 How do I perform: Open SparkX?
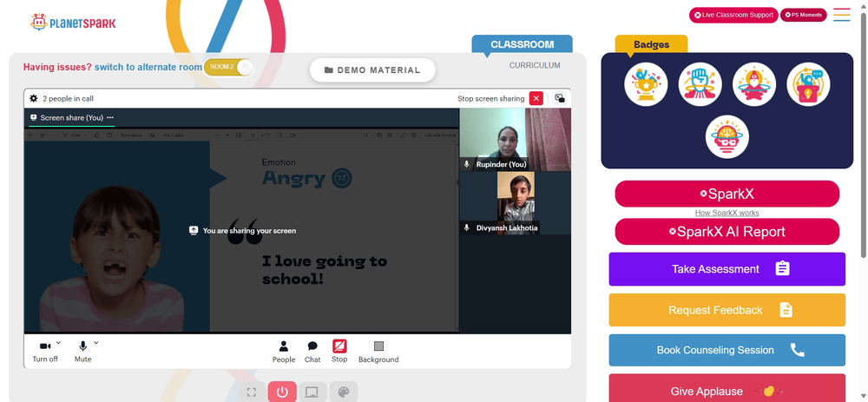[727, 194]
